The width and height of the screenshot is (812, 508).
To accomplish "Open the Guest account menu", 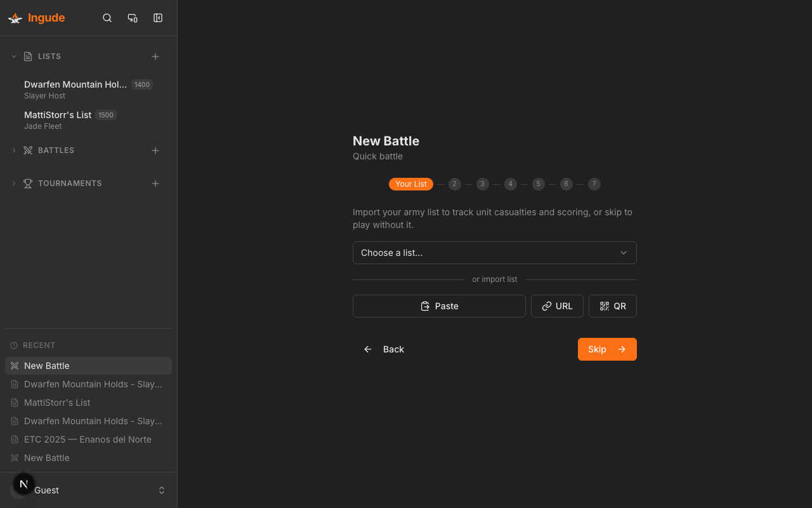I will [88, 490].
